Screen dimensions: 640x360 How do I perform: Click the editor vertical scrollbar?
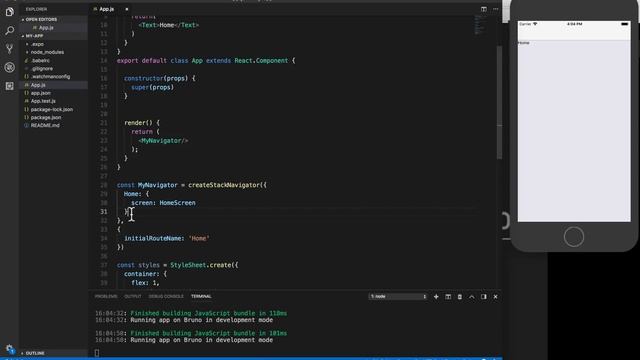pos(499,102)
